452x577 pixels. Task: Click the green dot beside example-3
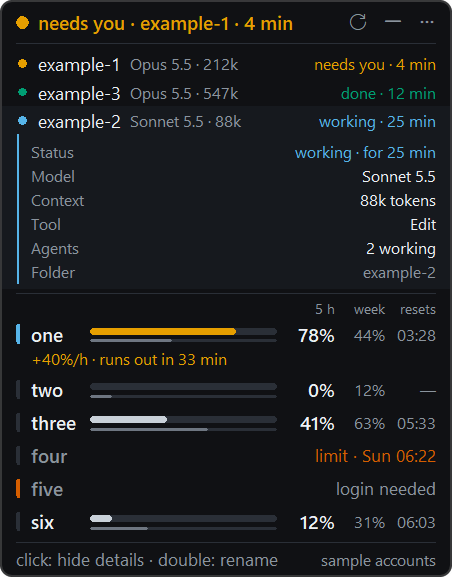pos(22,92)
